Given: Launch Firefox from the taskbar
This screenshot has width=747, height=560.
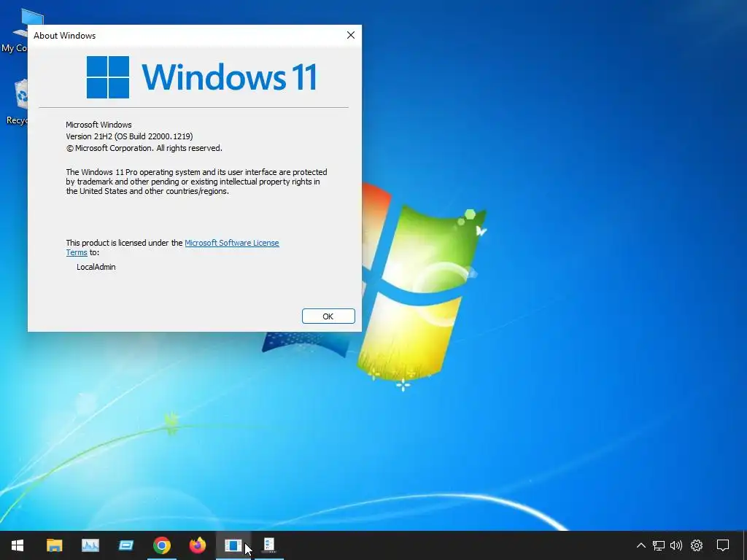Looking at the screenshot, I should pos(197,545).
